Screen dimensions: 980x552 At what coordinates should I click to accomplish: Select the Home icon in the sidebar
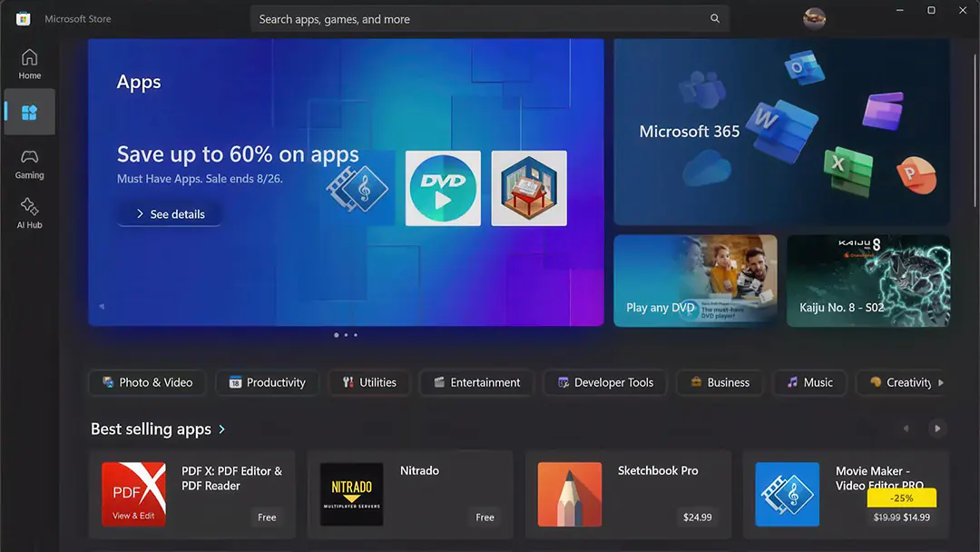29,58
